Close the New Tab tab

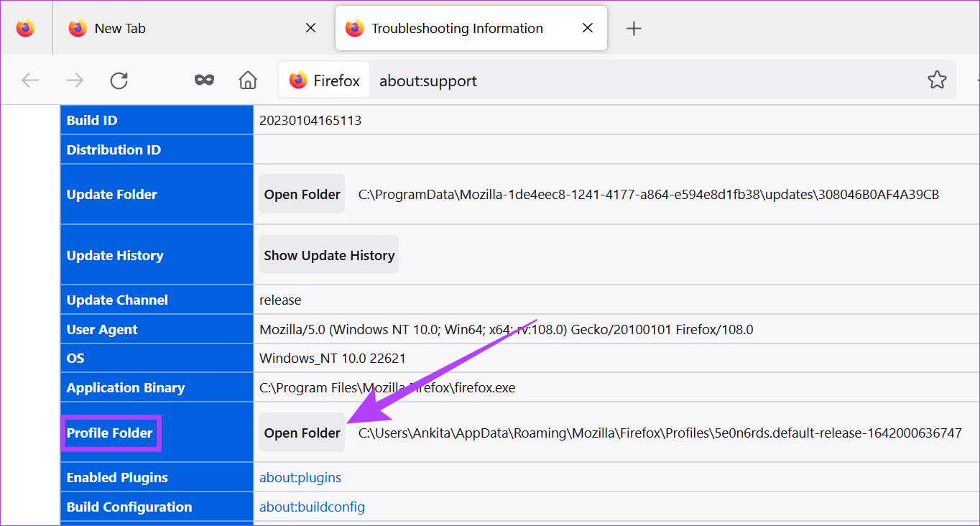(310, 28)
